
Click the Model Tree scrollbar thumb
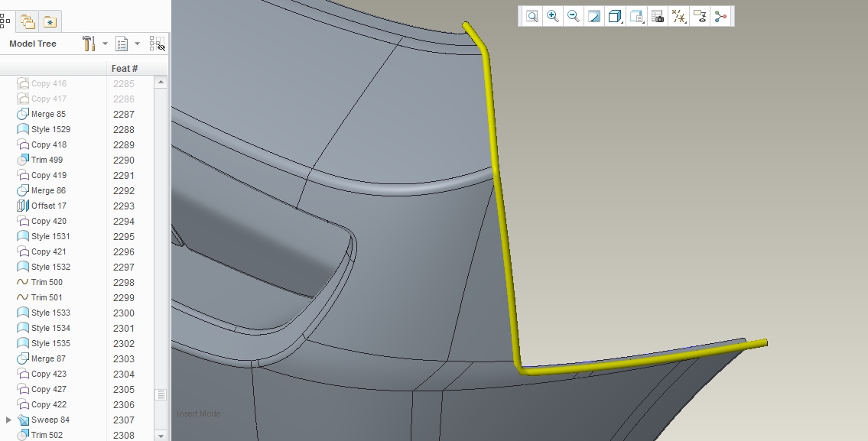[161, 394]
